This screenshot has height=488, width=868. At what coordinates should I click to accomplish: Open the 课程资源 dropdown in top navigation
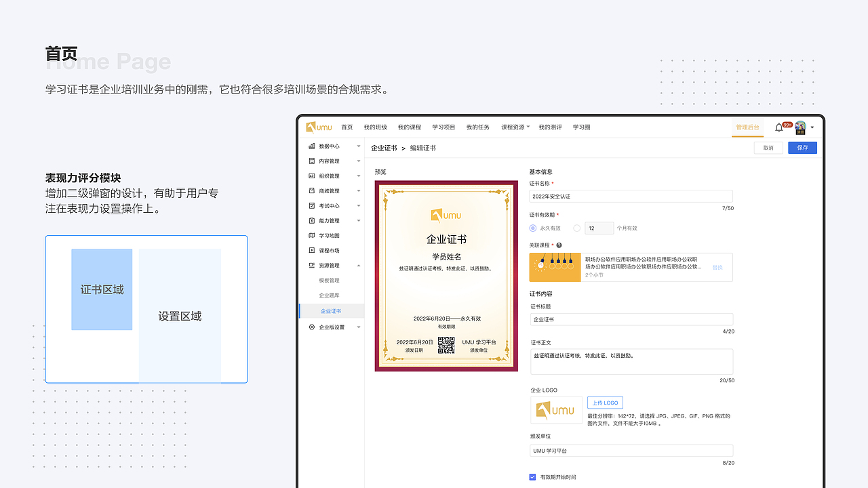[515, 127]
